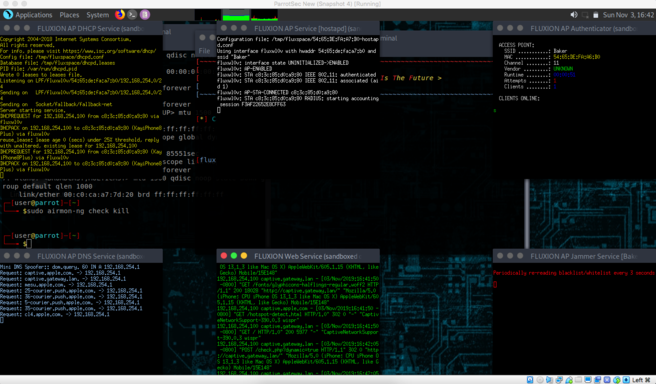The height and width of the screenshot is (384, 656).
Task: Click the VirtualBox display status icon
Action: point(588,380)
